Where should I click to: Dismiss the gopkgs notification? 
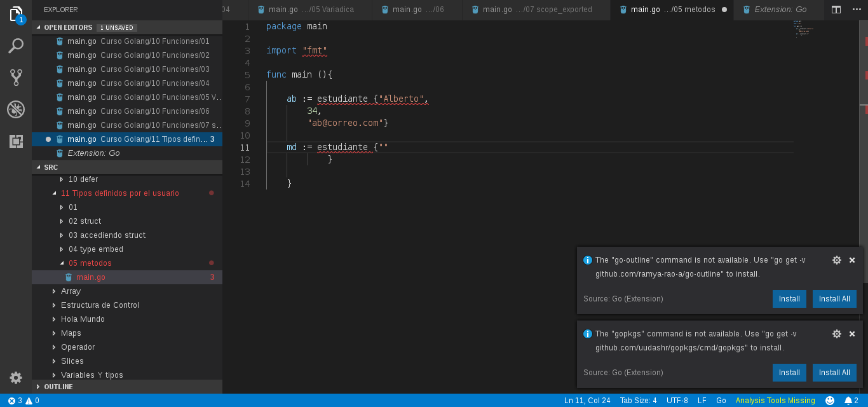(x=852, y=334)
